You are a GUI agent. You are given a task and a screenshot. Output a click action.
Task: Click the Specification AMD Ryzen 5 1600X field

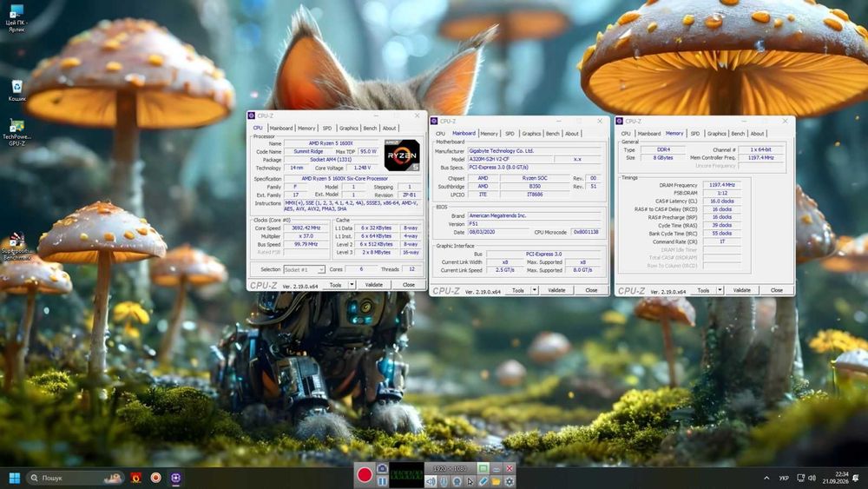pos(352,178)
